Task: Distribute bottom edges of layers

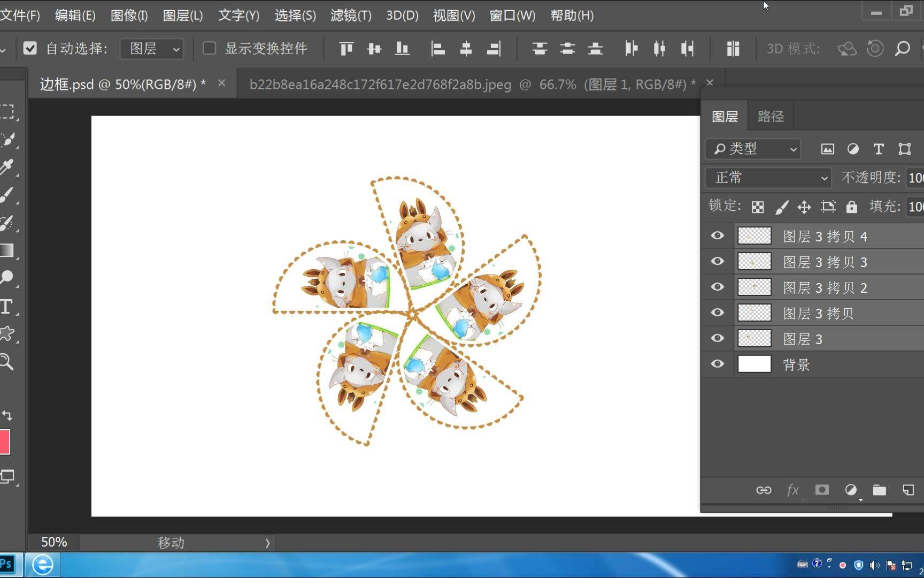Action: click(x=595, y=49)
